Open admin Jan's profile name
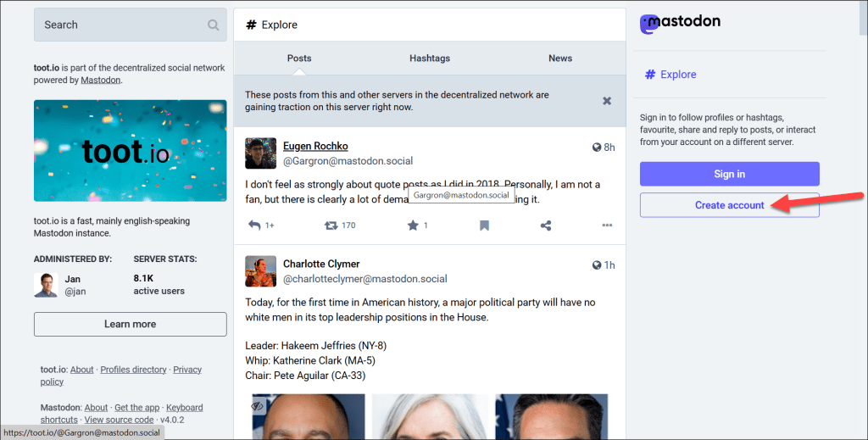 tap(73, 279)
